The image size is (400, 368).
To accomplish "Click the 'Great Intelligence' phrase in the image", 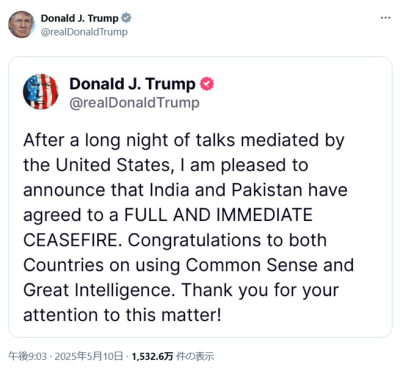I will click(x=99, y=290).
